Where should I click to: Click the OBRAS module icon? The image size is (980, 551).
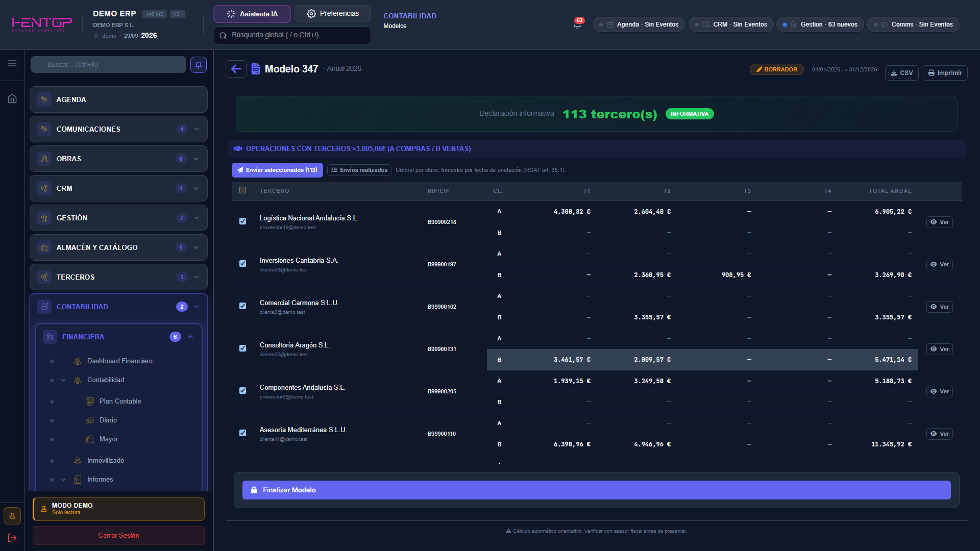pyautogui.click(x=44, y=159)
